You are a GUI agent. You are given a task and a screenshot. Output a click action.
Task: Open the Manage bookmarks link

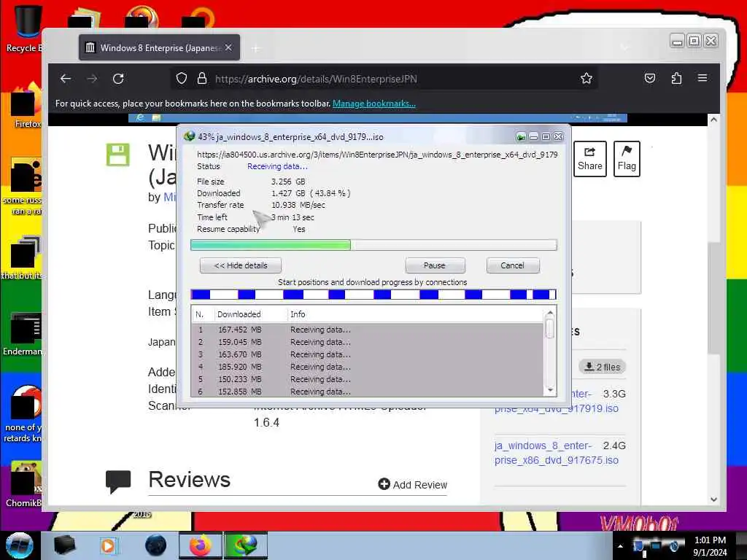(x=374, y=104)
